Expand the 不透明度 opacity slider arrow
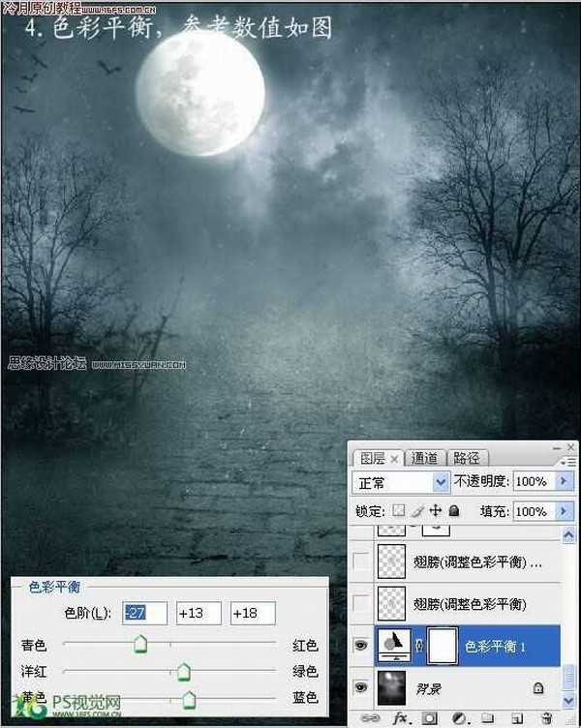This screenshot has height=728, width=581. [x=564, y=481]
